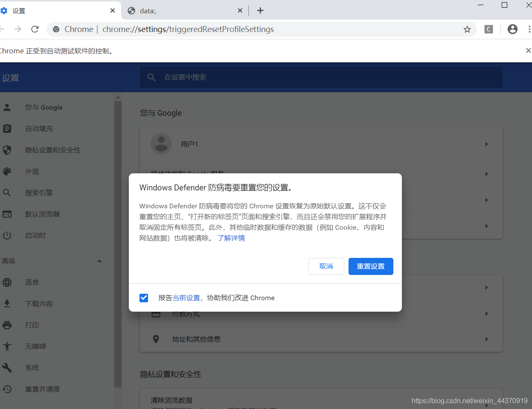Image resolution: width=532 pixels, height=409 pixels.
Task: Switch to the data:, tab
Action: [185, 11]
